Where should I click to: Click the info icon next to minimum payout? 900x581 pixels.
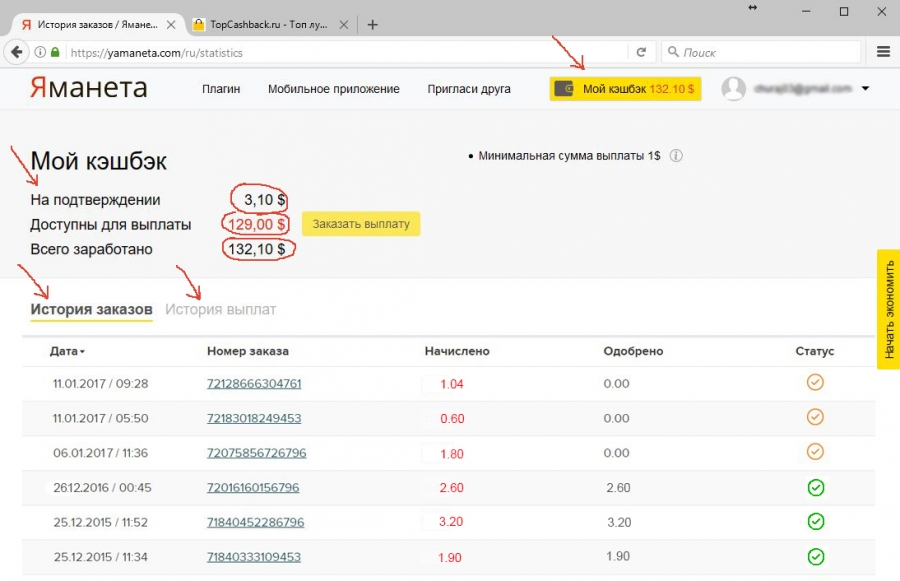click(676, 156)
